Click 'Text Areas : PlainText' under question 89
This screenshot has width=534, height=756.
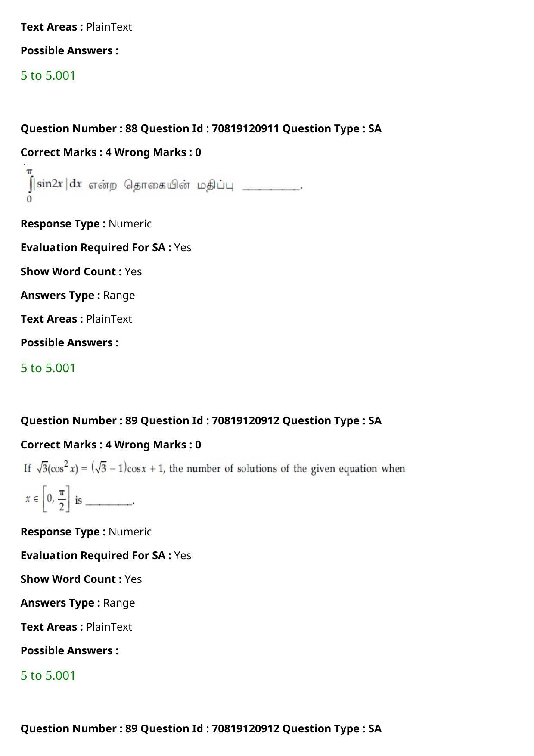pyautogui.click(x=76, y=627)
